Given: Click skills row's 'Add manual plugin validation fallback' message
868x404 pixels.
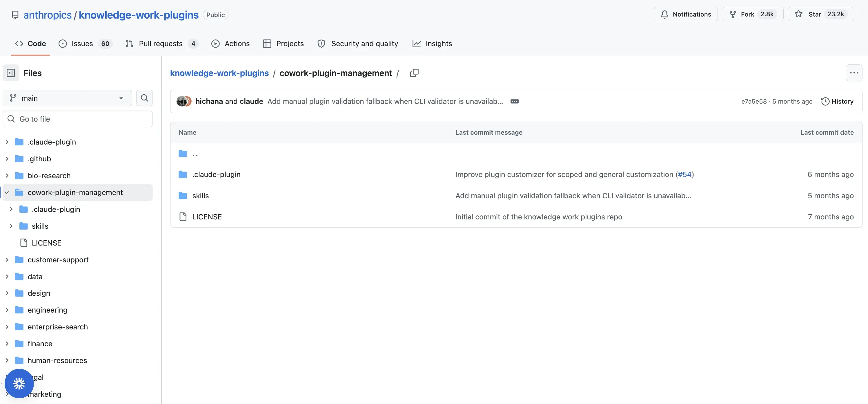Looking at the screenshot, I should point(573,196).
